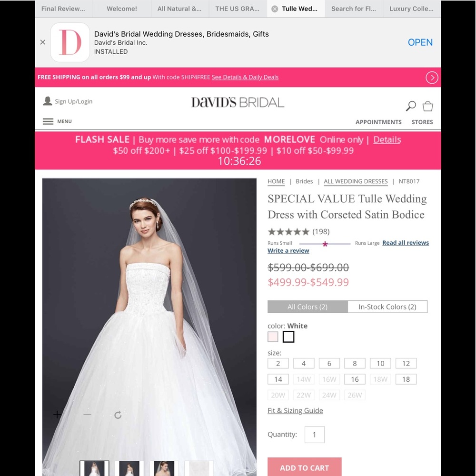Rotate the product image view

point(118,415)
